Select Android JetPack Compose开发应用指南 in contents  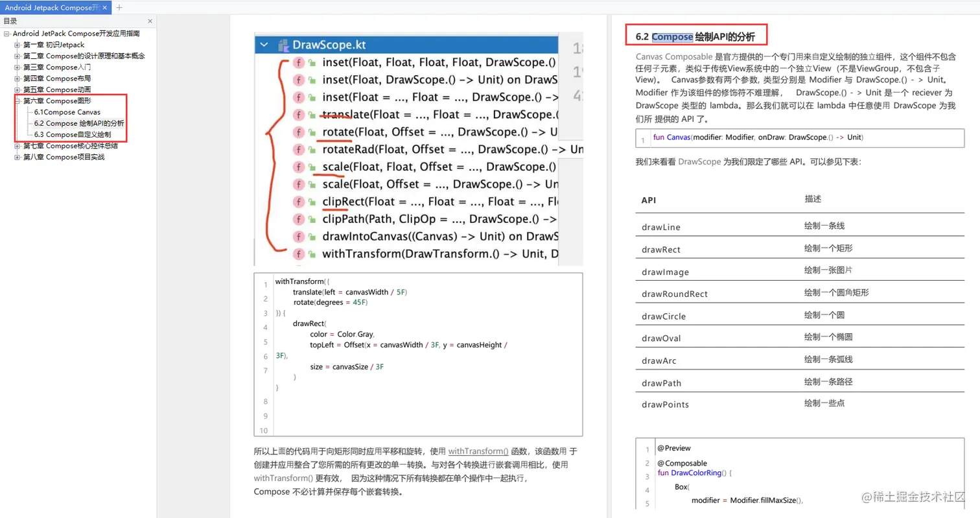(76, 33)
